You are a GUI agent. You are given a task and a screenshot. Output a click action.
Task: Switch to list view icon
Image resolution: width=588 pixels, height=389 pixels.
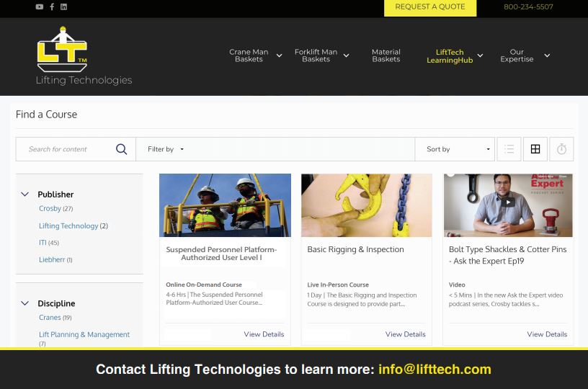point(509,149)
